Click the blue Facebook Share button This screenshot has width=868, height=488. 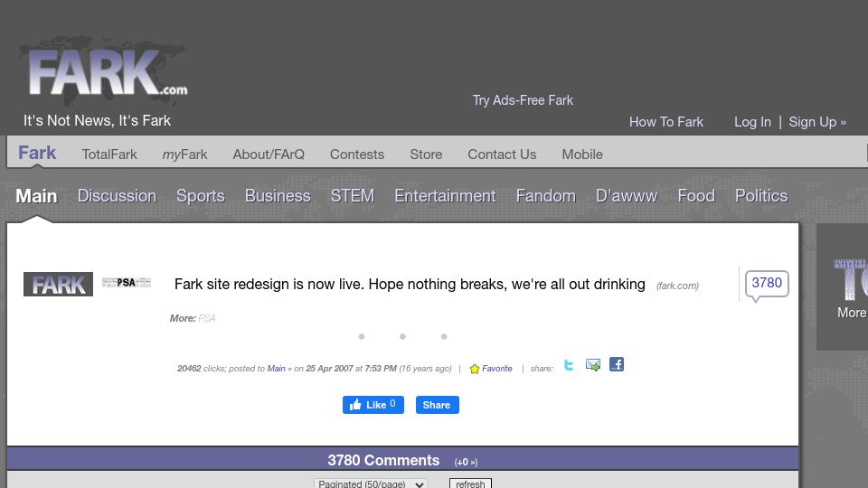point(438,405)
